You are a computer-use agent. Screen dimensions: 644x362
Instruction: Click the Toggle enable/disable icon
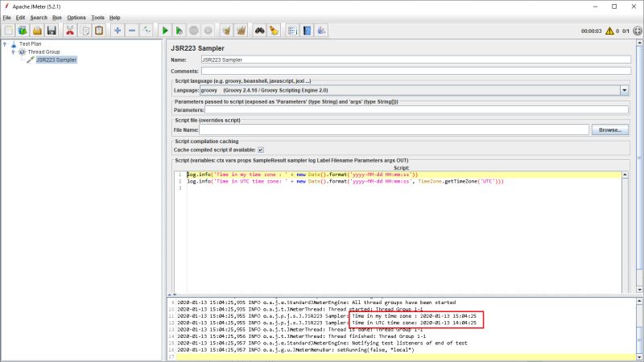point(147,31)
